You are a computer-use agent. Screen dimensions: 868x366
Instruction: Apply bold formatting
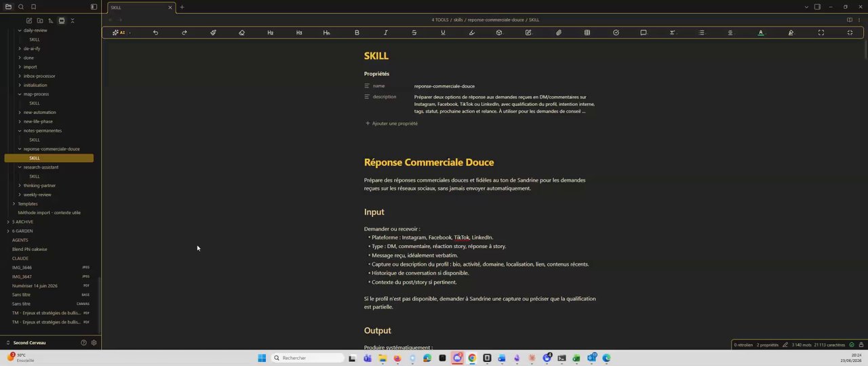(x=357, y=33)
